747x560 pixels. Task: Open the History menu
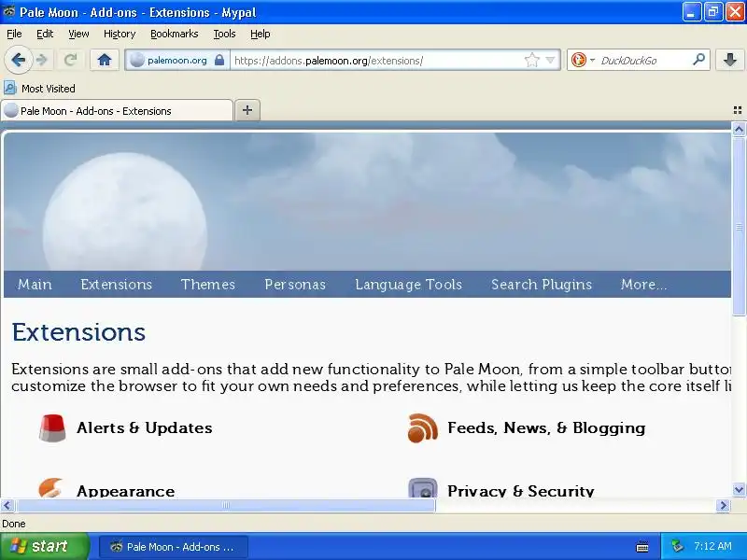[120, 34]
